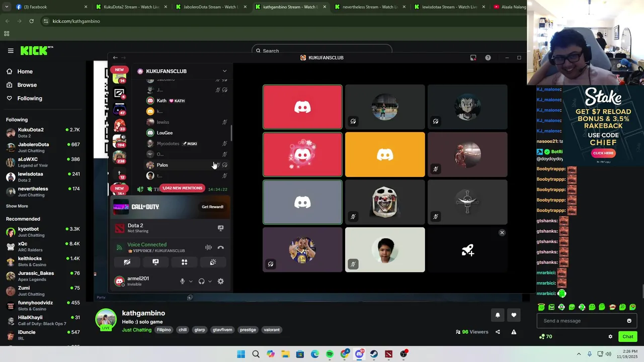The height and width of the screenshot is (362, 644).
Task: Open Discord soundboard
Action: click(x=213, y=262)
